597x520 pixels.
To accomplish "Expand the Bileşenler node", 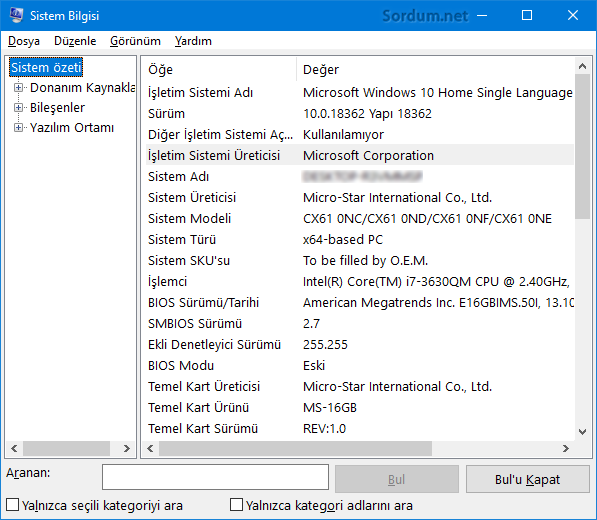I will point(18,108).
